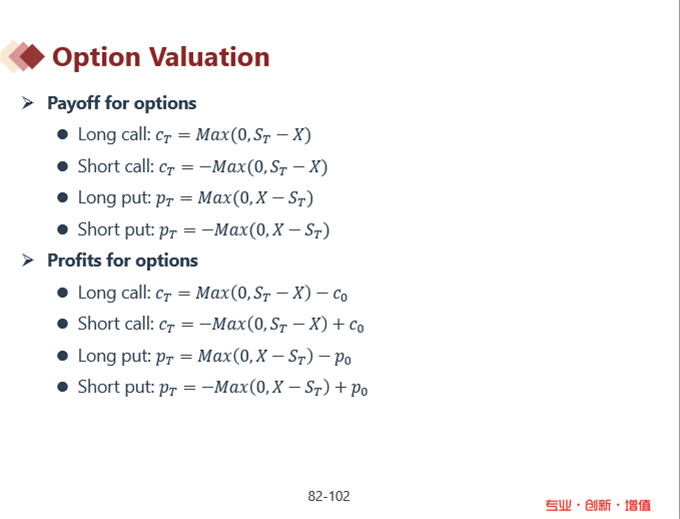680x519 pixels.
Task: Click the round bullet before profit Short put
Action: (62, 387)
